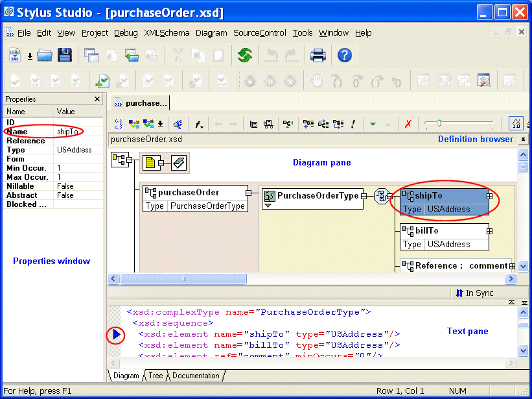Print using the printer icon
Screen dimensions: 532x399
318,56
